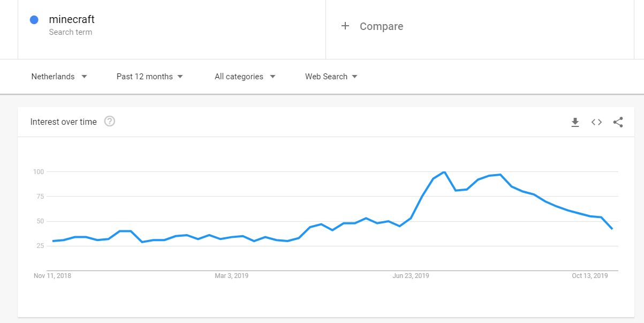Expand the Past 12 months dropdown
This screenshot has width=644, height=323.
click(x=150, y=77)
